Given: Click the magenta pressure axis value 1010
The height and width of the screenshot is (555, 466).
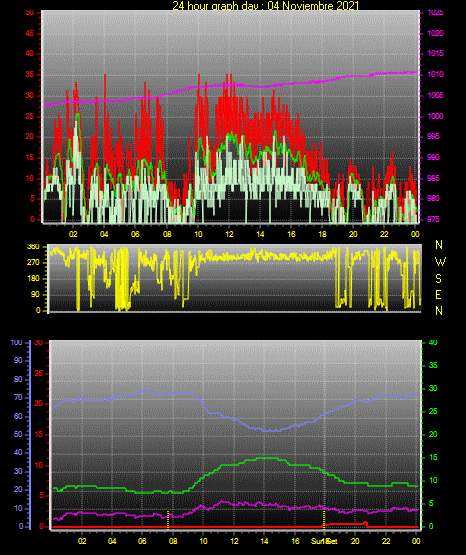Looking at the screenshot, I should coord(435,74).
